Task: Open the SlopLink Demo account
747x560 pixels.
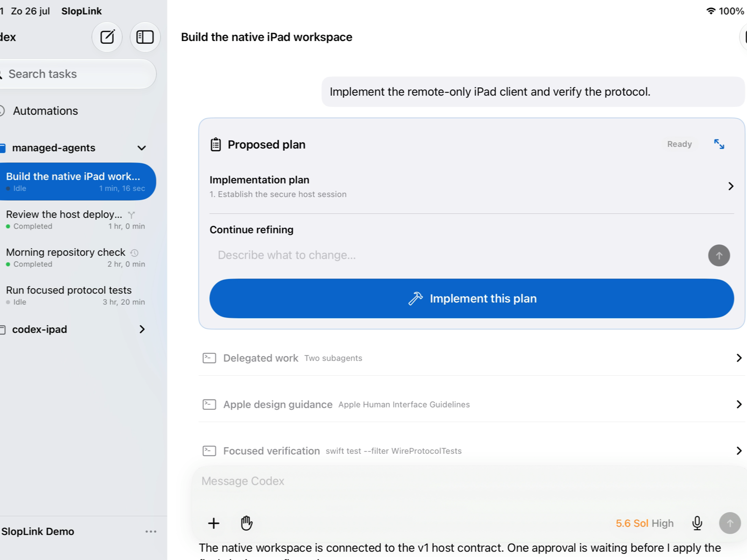Action: [x=37, y=532]
